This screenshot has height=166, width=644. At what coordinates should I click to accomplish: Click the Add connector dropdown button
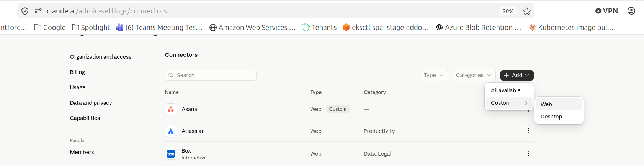point(517,75)
